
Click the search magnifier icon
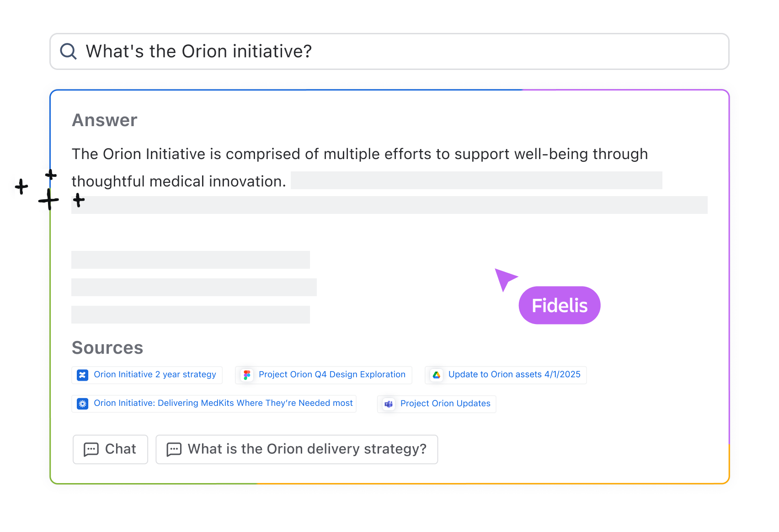click(69, 51)
